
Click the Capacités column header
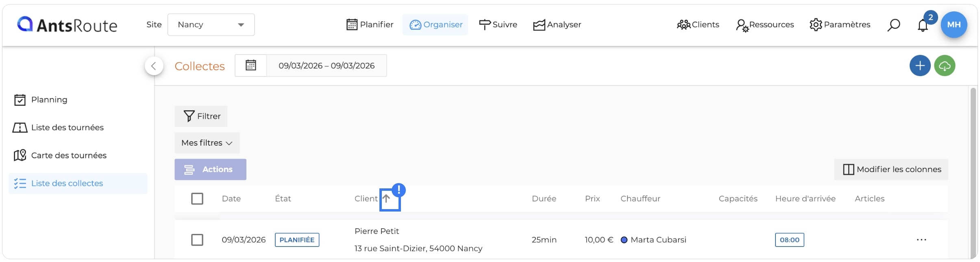738,199
